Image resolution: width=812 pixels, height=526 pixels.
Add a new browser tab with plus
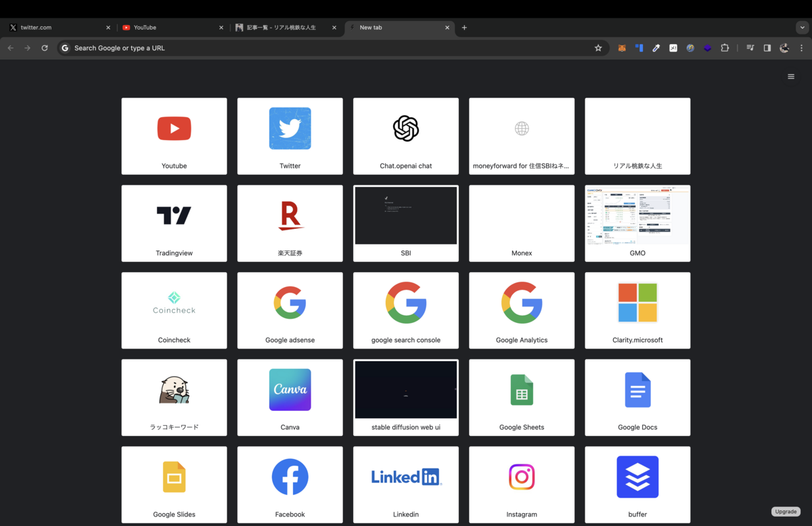coord(464,28)
